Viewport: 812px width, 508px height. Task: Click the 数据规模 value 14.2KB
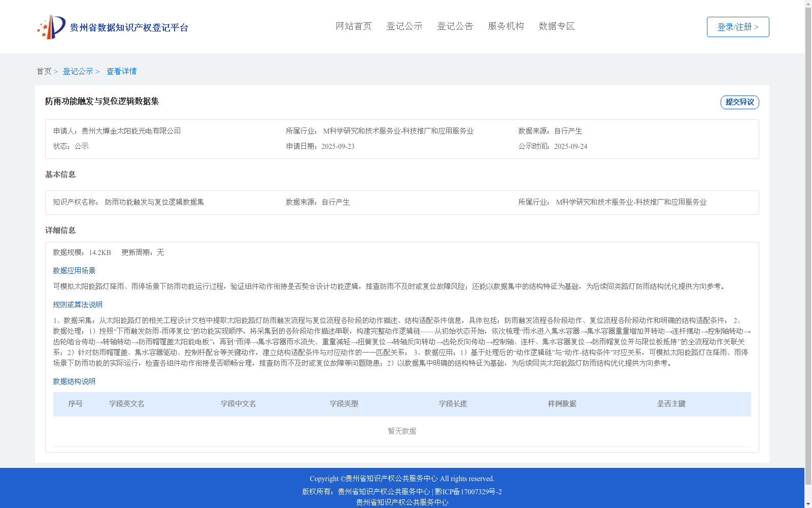(99, 252)
